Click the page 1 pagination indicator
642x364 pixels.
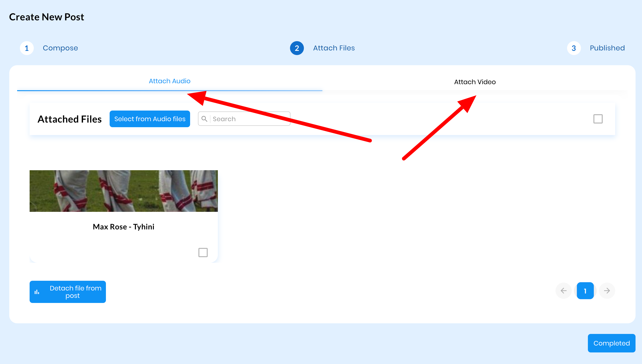pyautogui.click(x=585, y=291)
